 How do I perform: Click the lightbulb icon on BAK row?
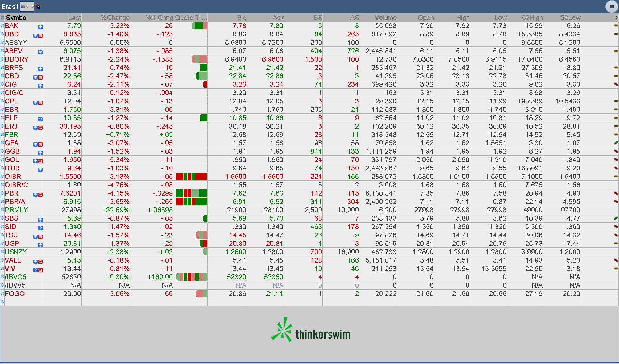point(40,27)
